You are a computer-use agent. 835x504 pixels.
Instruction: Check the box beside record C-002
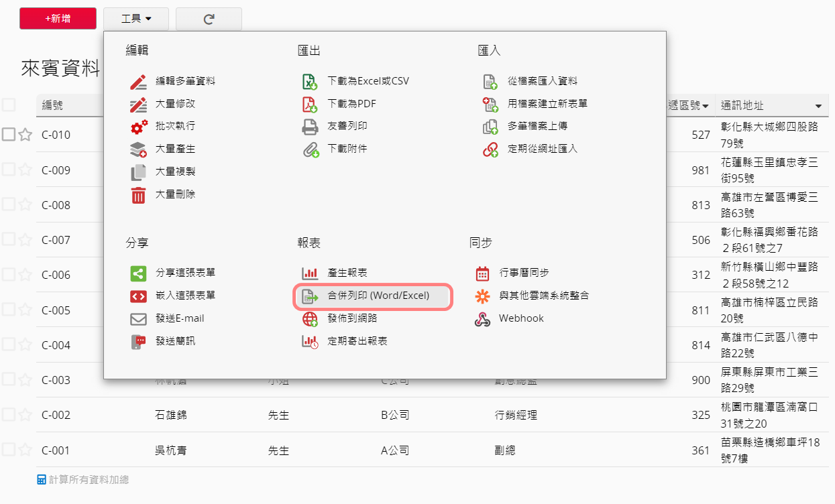pyautogui.click(x=8, y=415)
